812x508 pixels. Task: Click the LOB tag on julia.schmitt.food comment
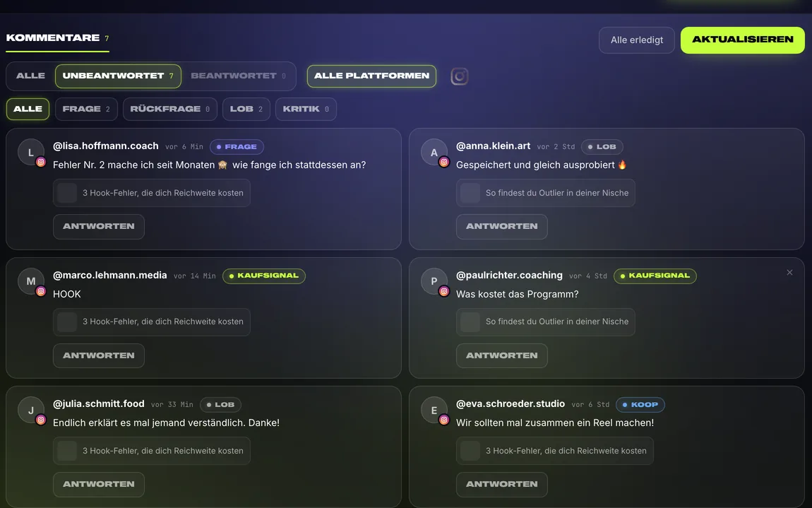coord(220,405)
